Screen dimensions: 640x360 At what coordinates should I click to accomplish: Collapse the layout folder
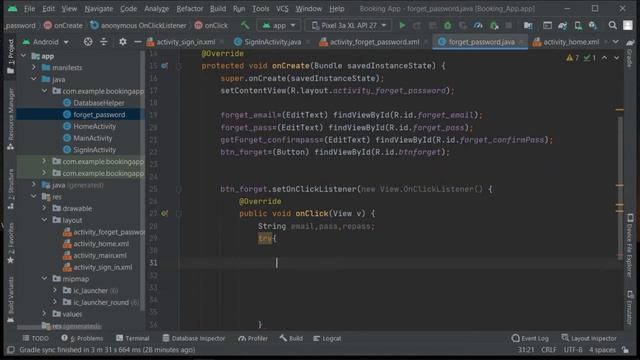[x=44, y=220]
